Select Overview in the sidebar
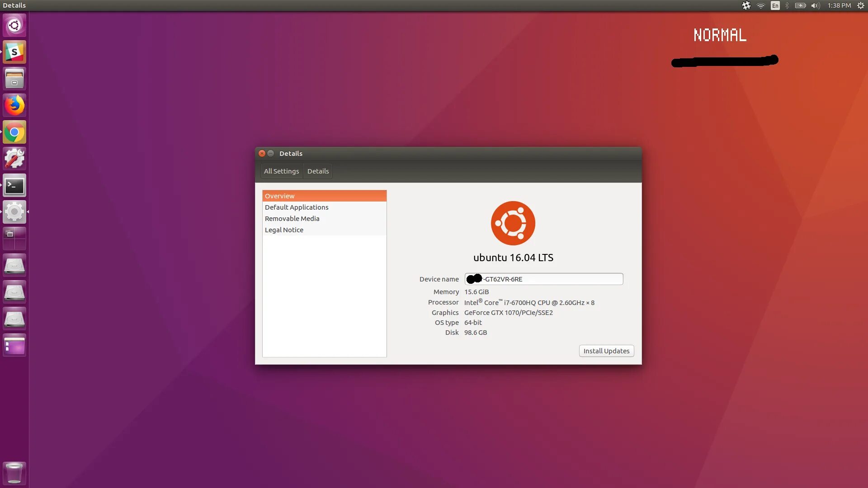Screen dimensions: 868x488 [x=324, y=196]
